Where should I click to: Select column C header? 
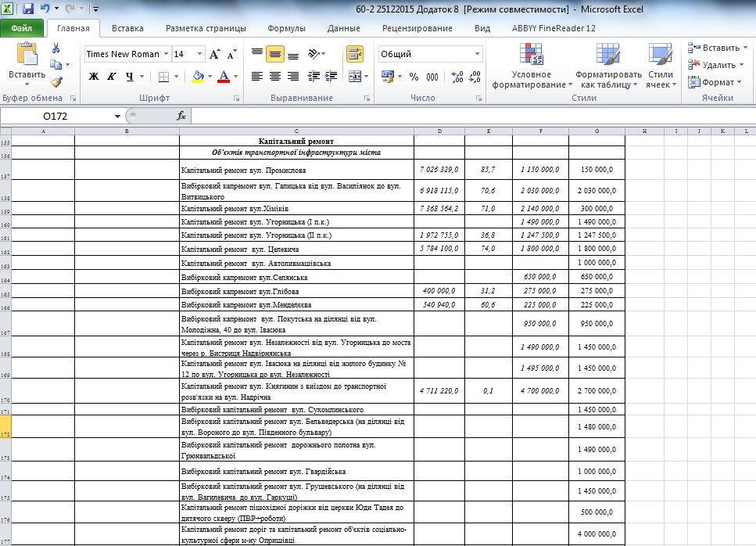tap(296, 131)
